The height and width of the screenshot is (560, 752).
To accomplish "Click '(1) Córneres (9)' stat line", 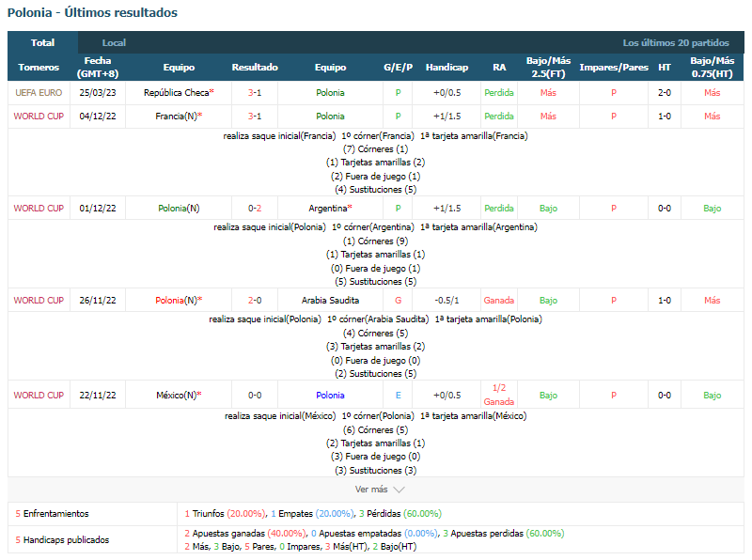I will (x=375, y=241).
